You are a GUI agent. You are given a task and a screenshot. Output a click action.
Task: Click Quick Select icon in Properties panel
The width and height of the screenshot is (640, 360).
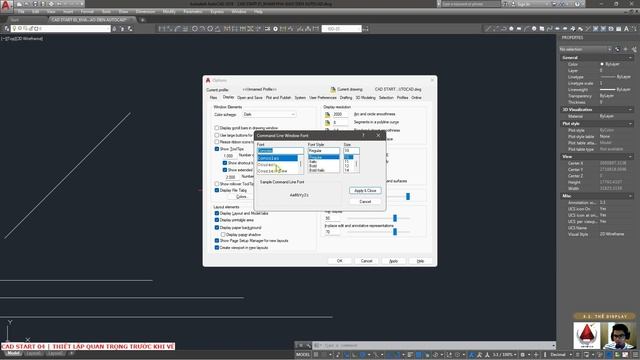point(634,49)
